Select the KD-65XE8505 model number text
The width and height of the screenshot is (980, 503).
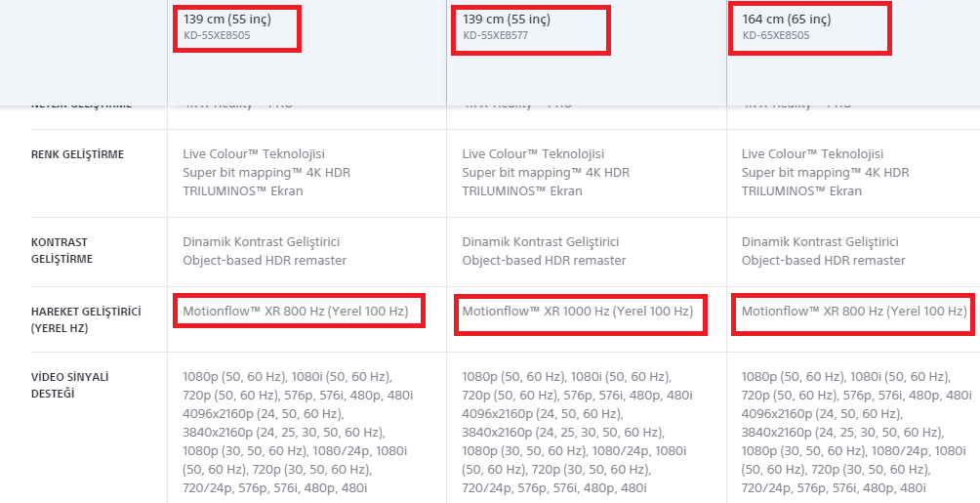775,36
